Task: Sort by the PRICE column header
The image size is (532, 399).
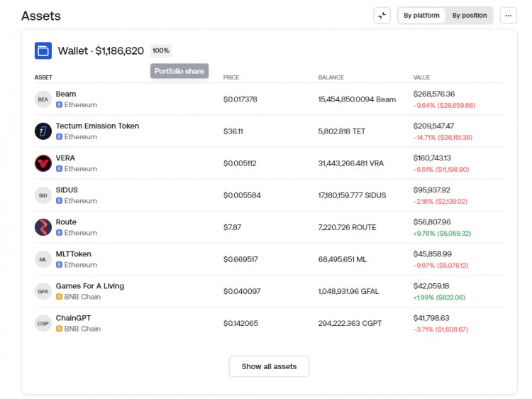Action: (x=231, y=77)
